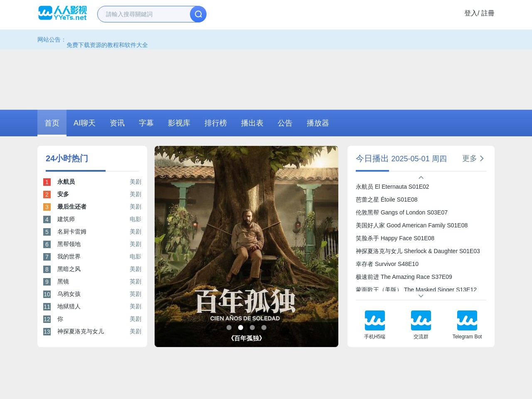Click the rank badge number 1
This screenshot has height=399, width=532.
click(x=47, y=182)
